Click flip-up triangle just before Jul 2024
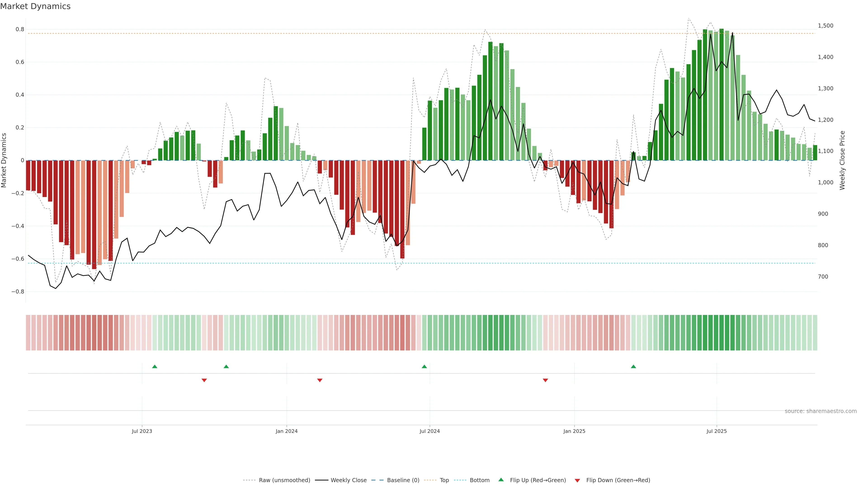Image resolution: width=868 pixels, height=488 pixels. click(424, 366)
